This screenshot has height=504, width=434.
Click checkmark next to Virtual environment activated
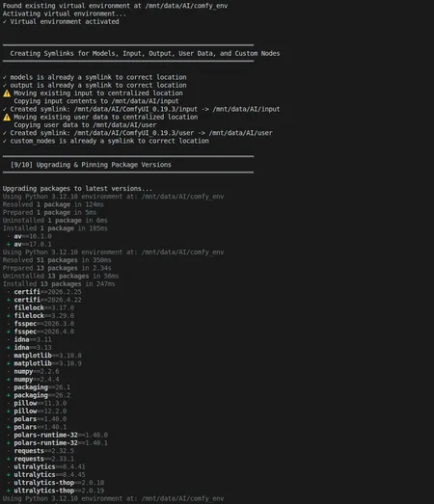click(5, 22)
